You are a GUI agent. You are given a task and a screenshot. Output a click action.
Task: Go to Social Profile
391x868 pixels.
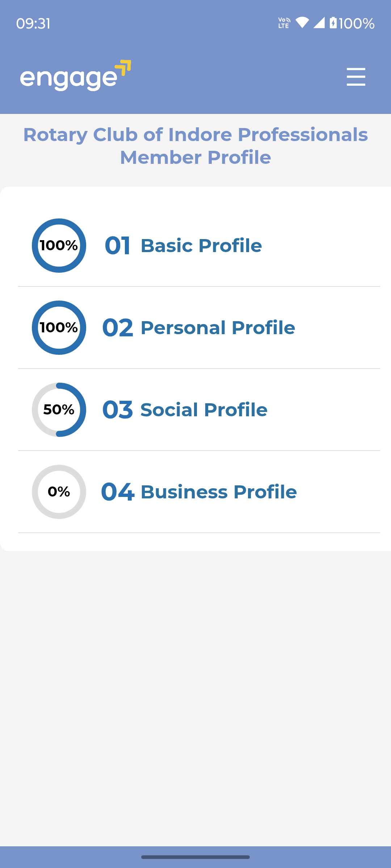click(x=204, y=410)
